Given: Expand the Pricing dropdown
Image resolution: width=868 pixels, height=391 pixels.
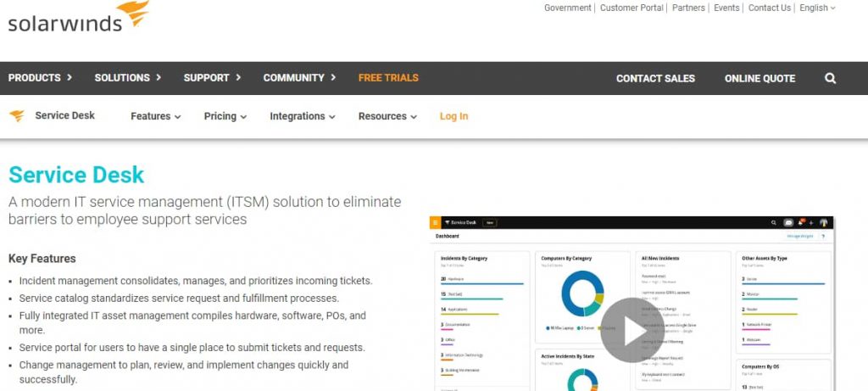Looking at the screenshot, I should pos(225,116).
